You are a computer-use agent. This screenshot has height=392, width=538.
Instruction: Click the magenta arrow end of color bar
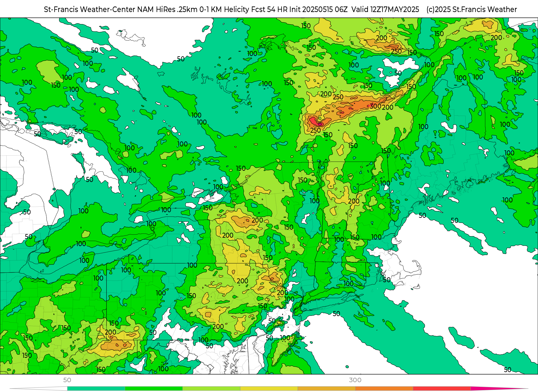coord(499,388)
